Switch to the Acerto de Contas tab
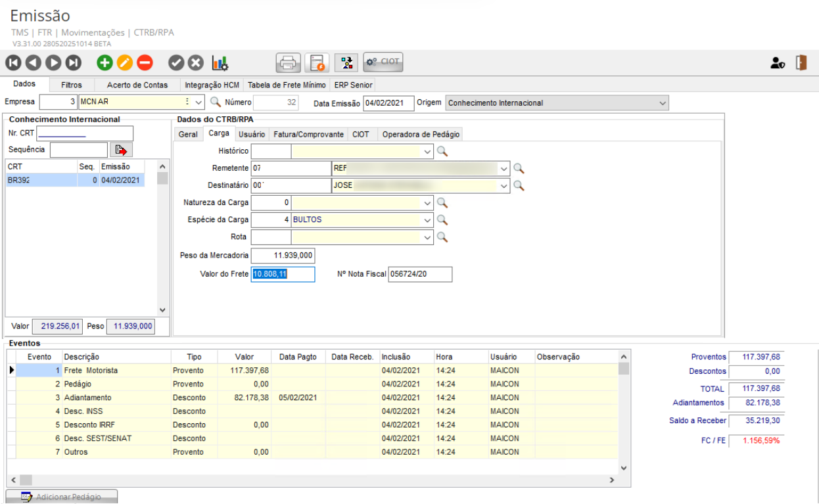The image size is (819, 504). point(137,85)
